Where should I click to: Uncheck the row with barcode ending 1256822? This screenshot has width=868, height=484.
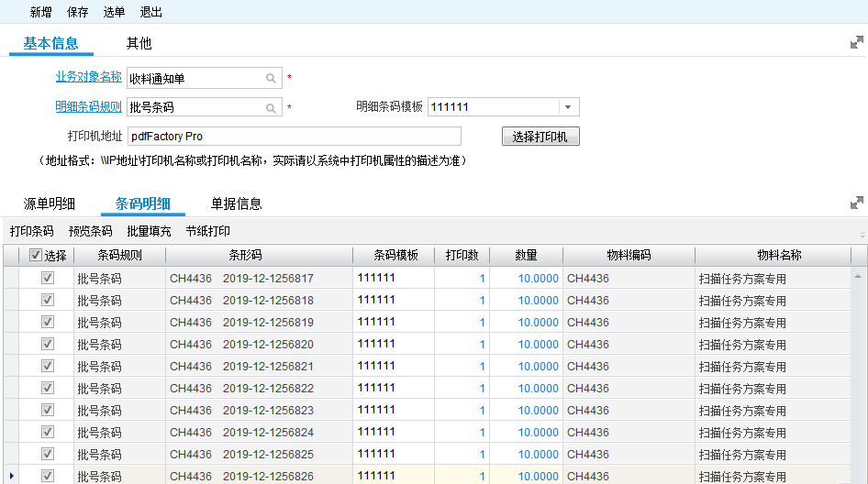[48, 388]
